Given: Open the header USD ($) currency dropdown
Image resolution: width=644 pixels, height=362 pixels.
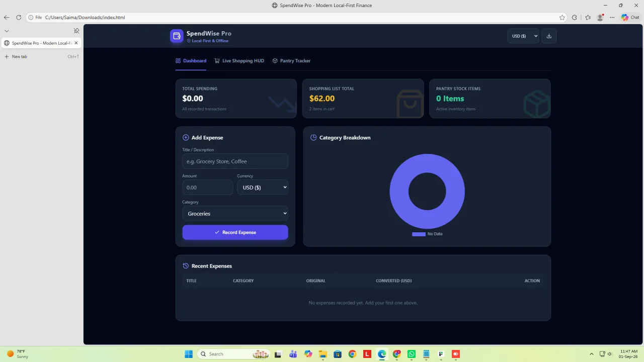Looking at the screenshot, I should point(523,36).
